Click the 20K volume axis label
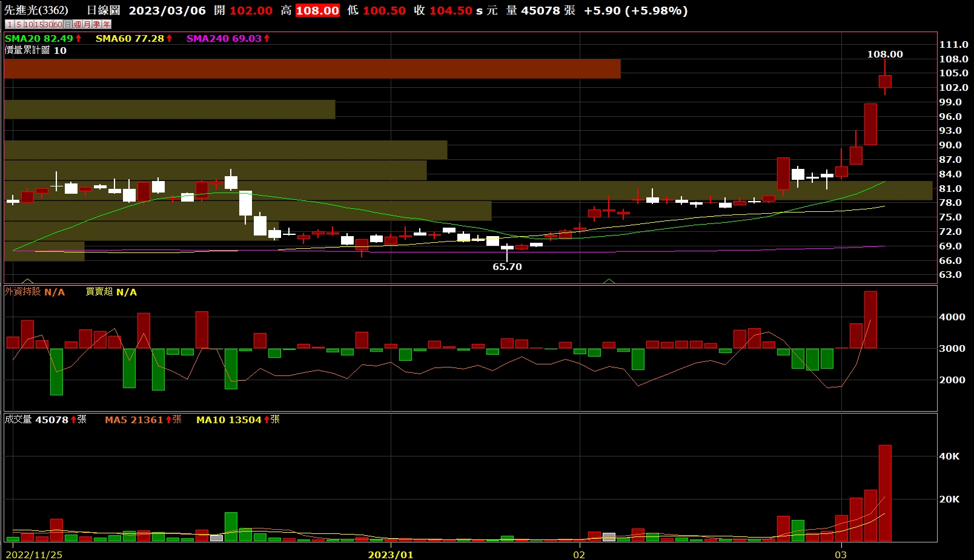This screenshot has height=560, width=974. point(949,499)
